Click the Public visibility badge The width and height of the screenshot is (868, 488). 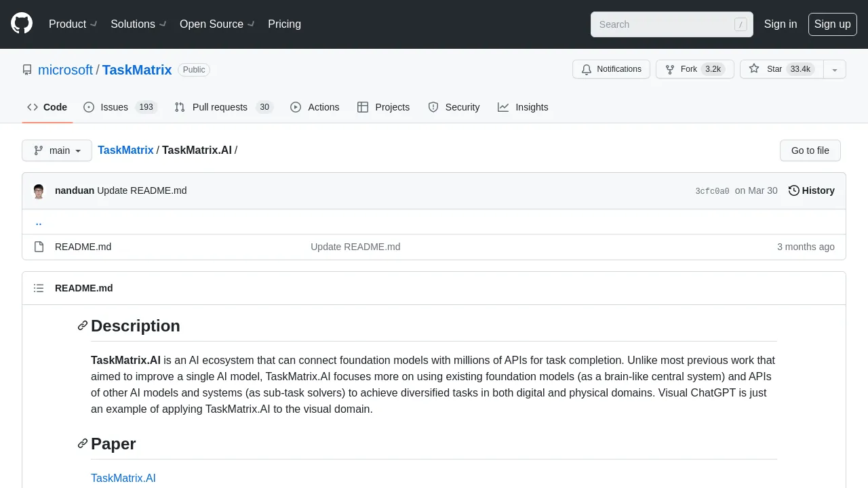pos(194,70)
